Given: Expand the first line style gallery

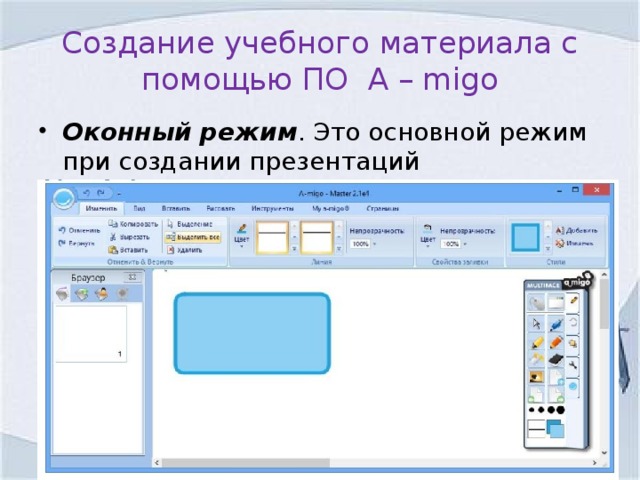Looking at the screenshot, I should [x=294, y=249].
